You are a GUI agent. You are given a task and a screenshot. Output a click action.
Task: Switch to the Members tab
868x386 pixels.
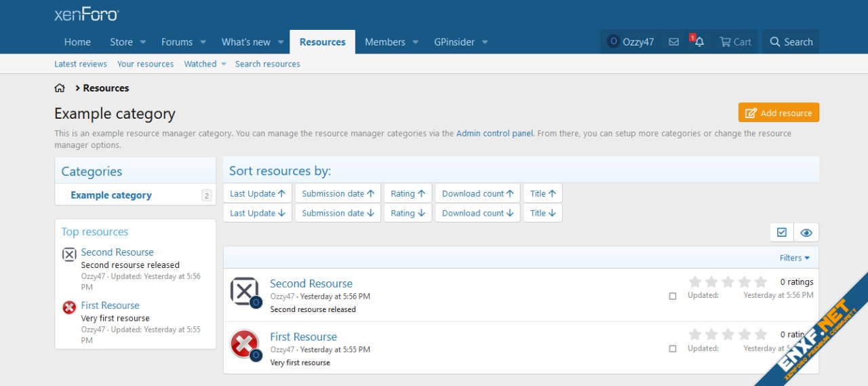point(384,42)
